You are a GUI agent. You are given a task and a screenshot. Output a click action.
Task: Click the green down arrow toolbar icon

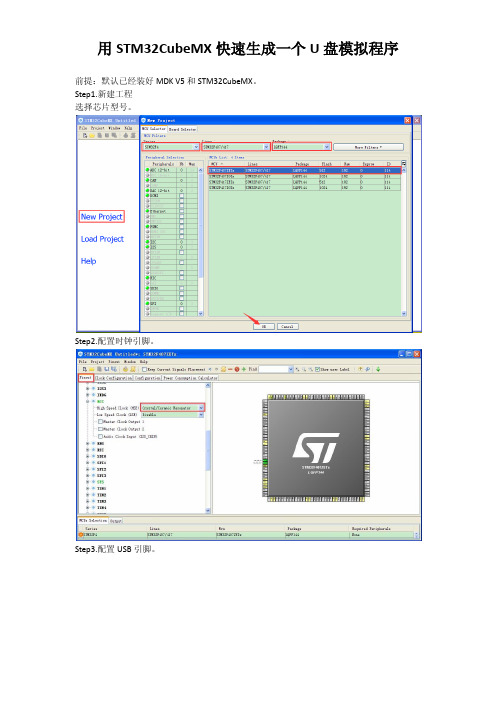pyautogui.click(x=378, y=369)
